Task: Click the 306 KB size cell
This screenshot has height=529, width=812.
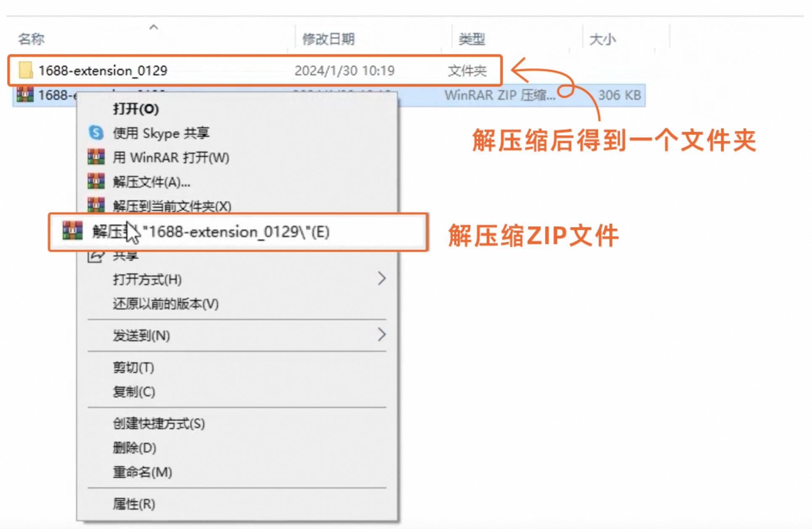Action: 620,95
